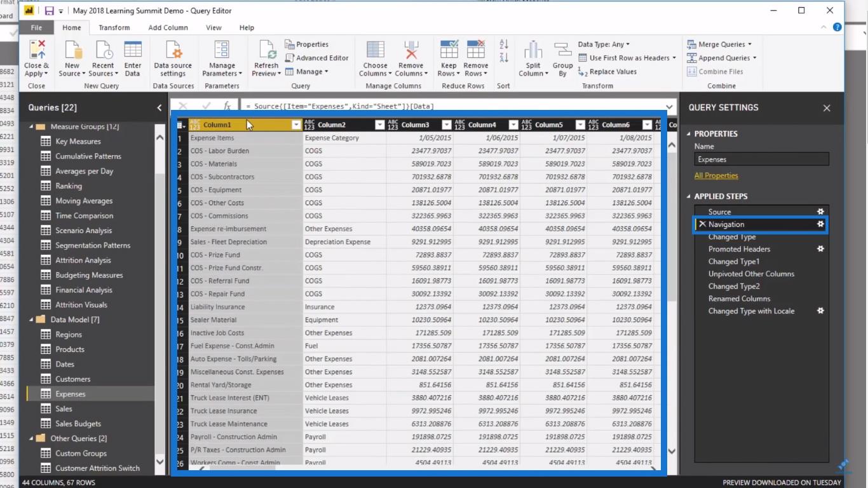Click the Close & Apply icon
868x488 pixels.
point(37,50)
